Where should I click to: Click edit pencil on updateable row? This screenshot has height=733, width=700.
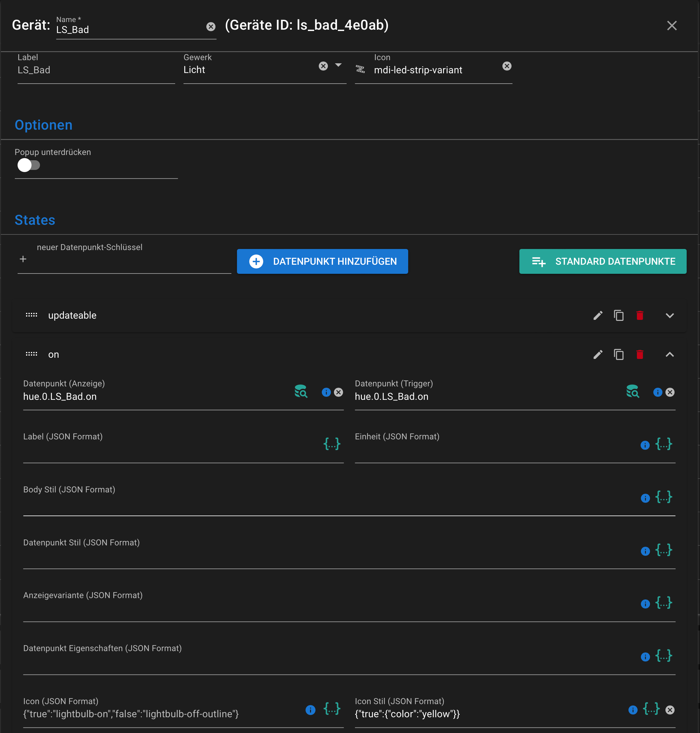(598, 316)
